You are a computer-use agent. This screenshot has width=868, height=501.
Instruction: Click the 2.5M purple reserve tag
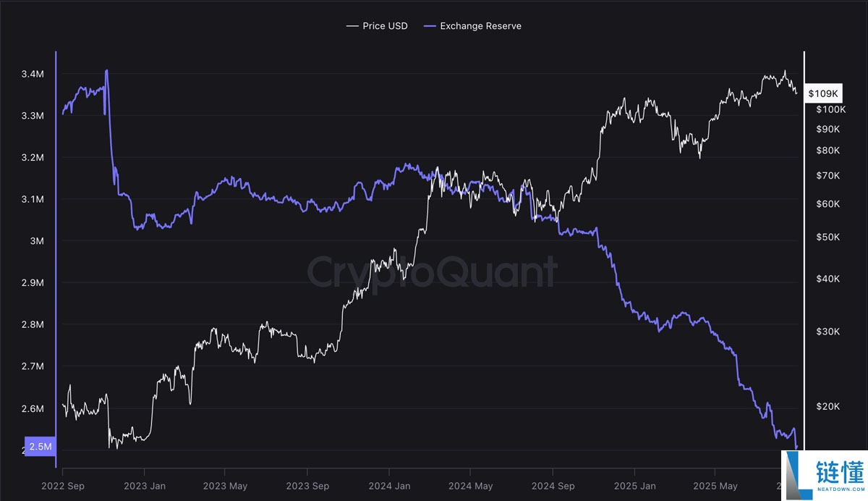click(x=40, y=446)
